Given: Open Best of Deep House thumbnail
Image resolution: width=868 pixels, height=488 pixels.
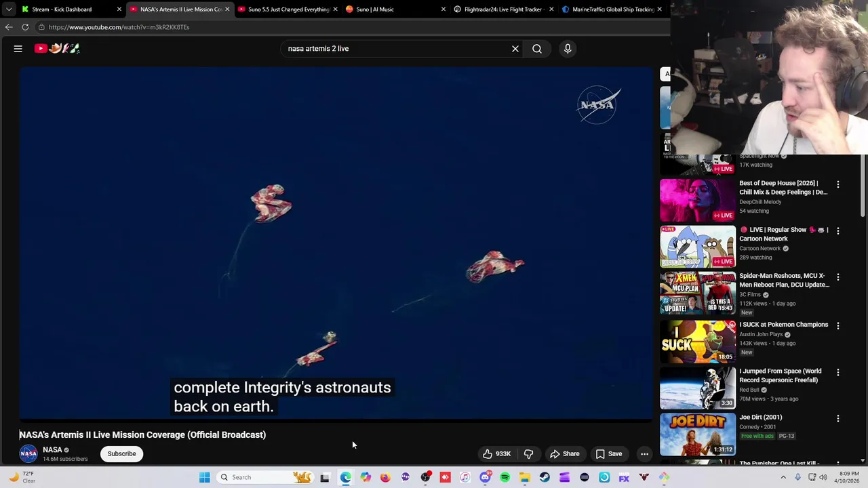Looking at the screenshot, I should coord(698,200).
